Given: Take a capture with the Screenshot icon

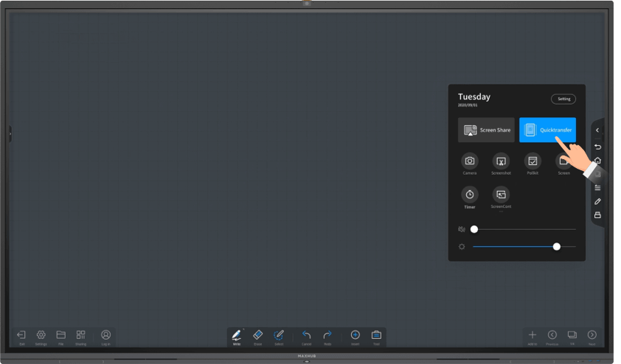Looking at the screenshot, I should click(x=501, y=161).
